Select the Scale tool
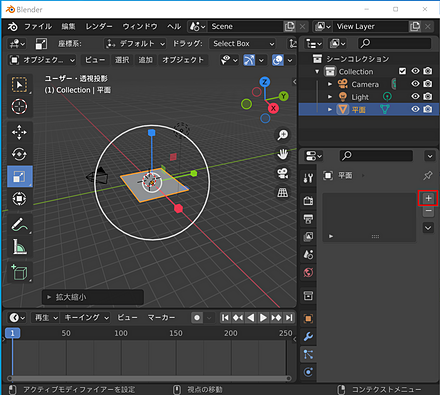 (20, 177)
